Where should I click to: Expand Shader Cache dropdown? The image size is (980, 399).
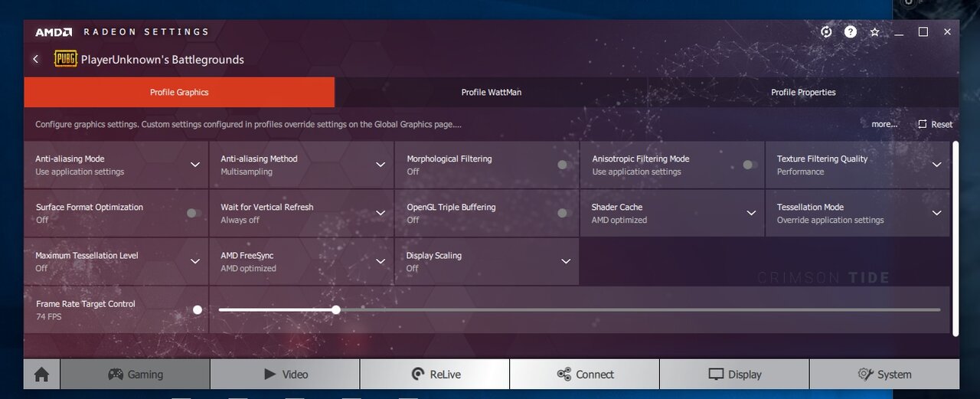(751, 213)
